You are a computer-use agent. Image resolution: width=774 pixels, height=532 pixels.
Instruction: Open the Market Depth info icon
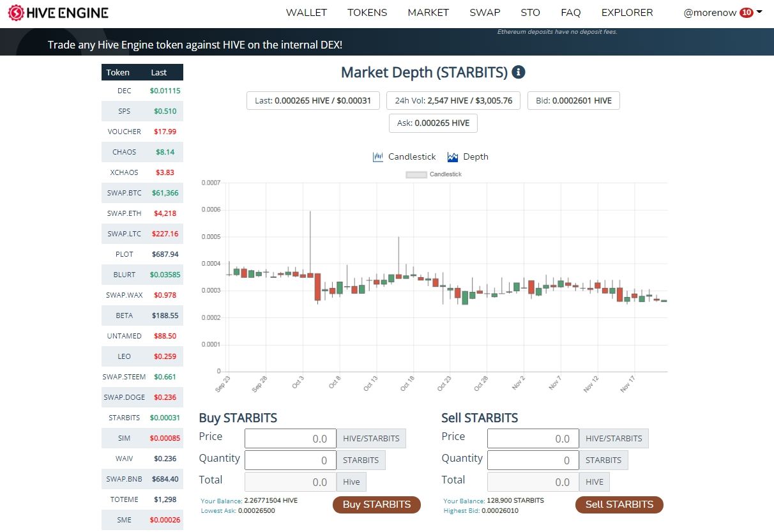(519, 72)
